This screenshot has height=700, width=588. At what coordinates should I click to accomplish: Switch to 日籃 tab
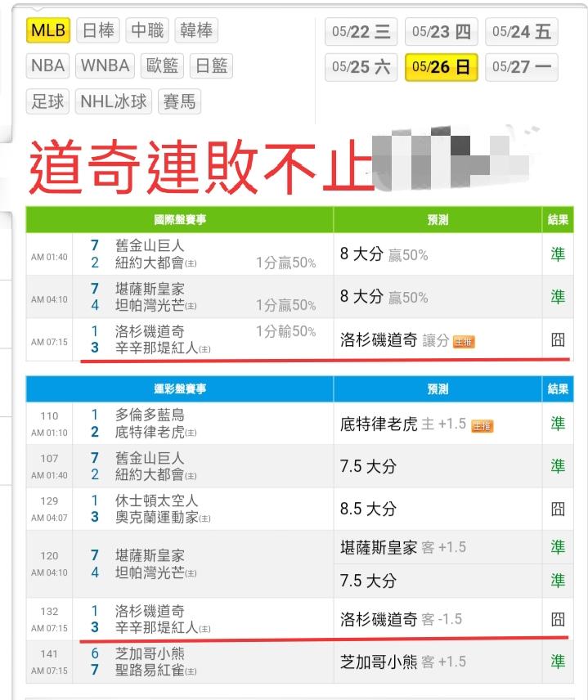(211, 65)
